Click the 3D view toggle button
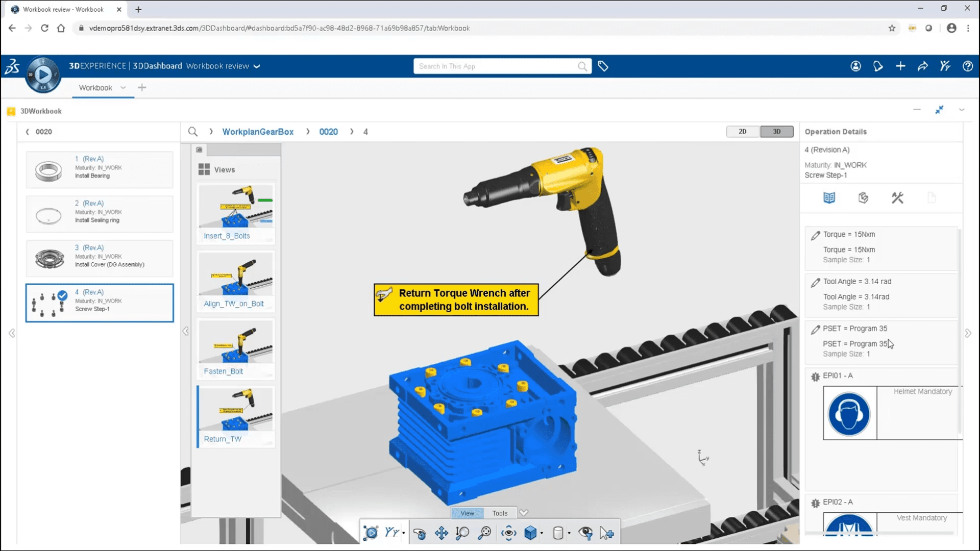 click(776, 132)
